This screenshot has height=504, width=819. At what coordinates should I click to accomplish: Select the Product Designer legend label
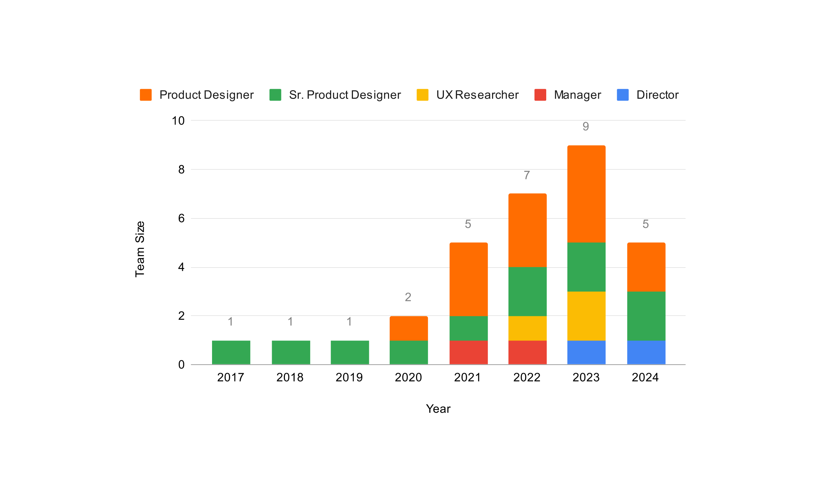coord(206,95)
